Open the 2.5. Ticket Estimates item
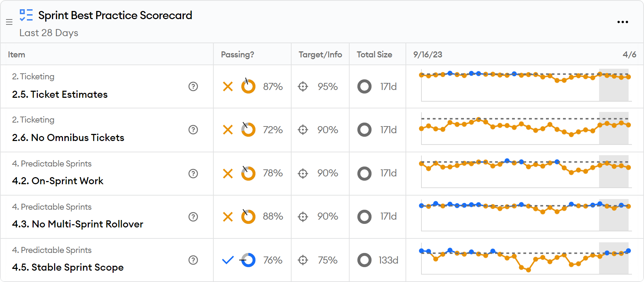Screen dimensions: 644x282 tap(60, 95)
